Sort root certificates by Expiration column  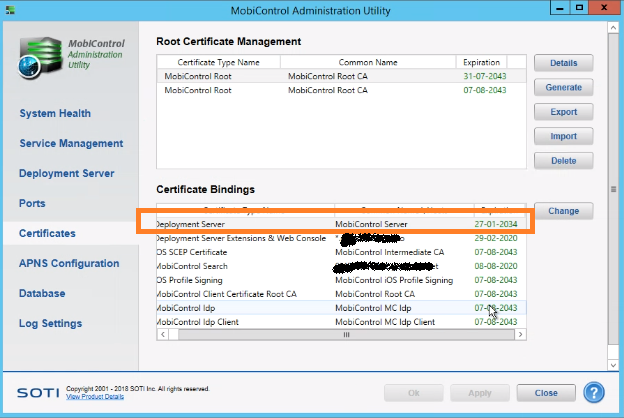click(483, 62)
